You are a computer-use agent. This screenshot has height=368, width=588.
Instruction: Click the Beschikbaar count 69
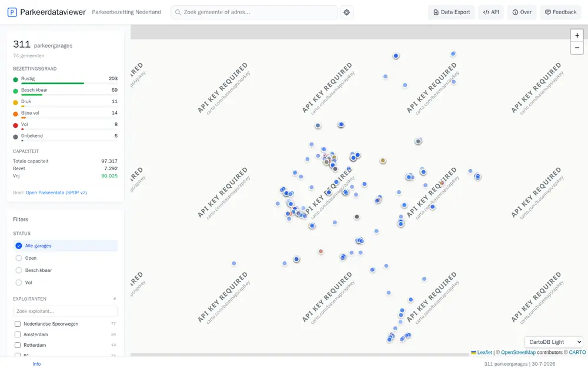tap(115, 90)
